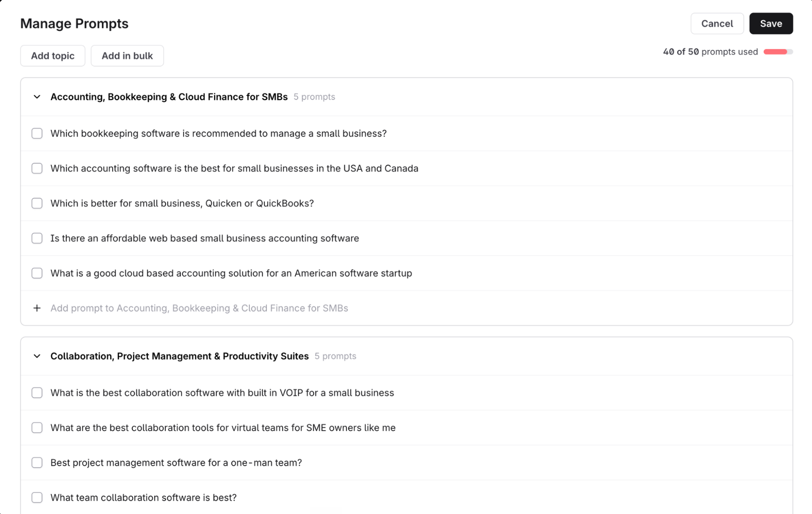Image resolution: width=812 pixels, height=514 pixels.
Task: Open the Add topic dialog
Action: [53, 56]
